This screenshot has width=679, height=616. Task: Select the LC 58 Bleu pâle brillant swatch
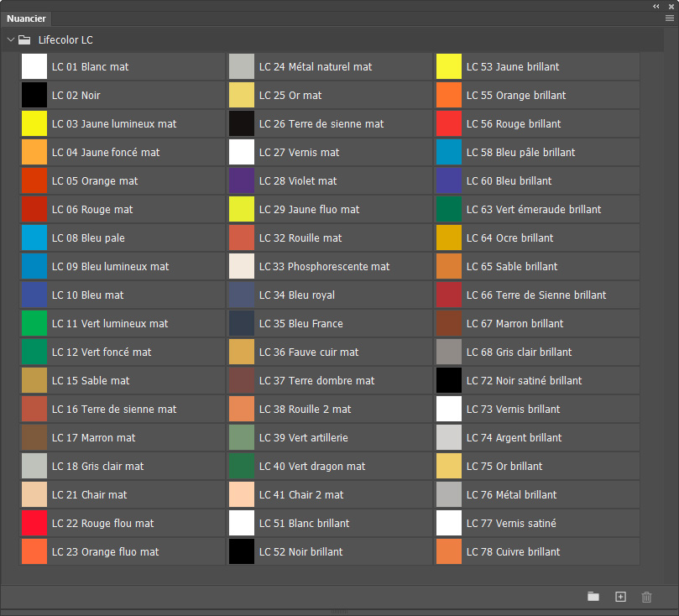pos(449,153)
